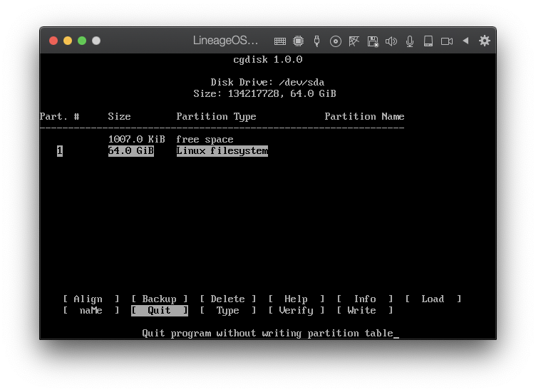Select the Info option

(x=365, y=299)
